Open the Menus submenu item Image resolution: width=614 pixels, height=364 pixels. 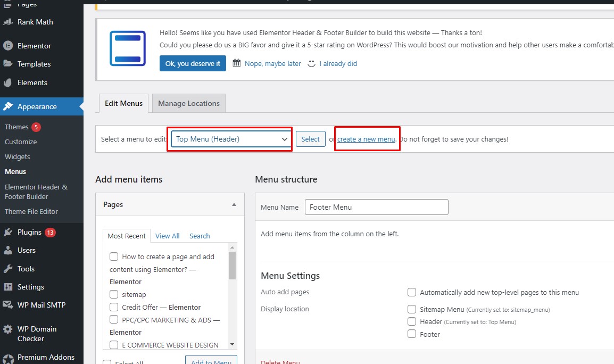[15, 171]
